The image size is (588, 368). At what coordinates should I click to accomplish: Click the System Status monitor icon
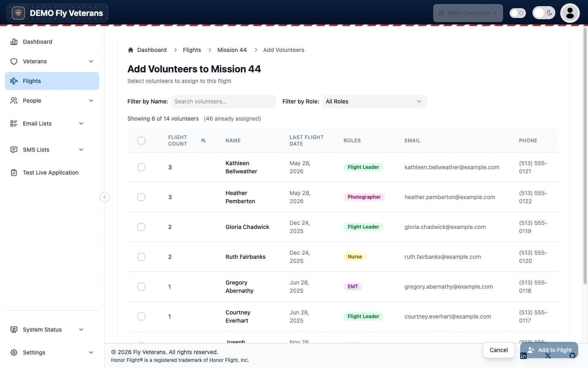coord(14,330)
